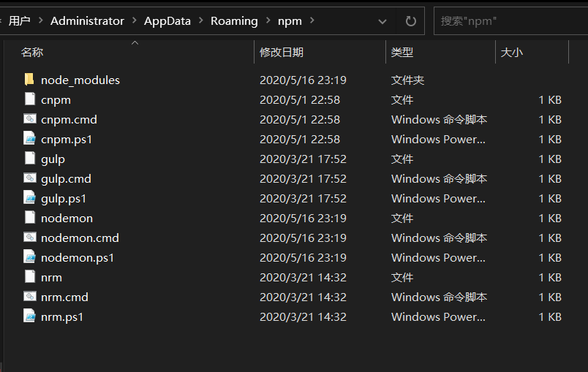
Task: Select the cnpm.ps1 file name
Action: pyautogui.click(x=67, y=140)
